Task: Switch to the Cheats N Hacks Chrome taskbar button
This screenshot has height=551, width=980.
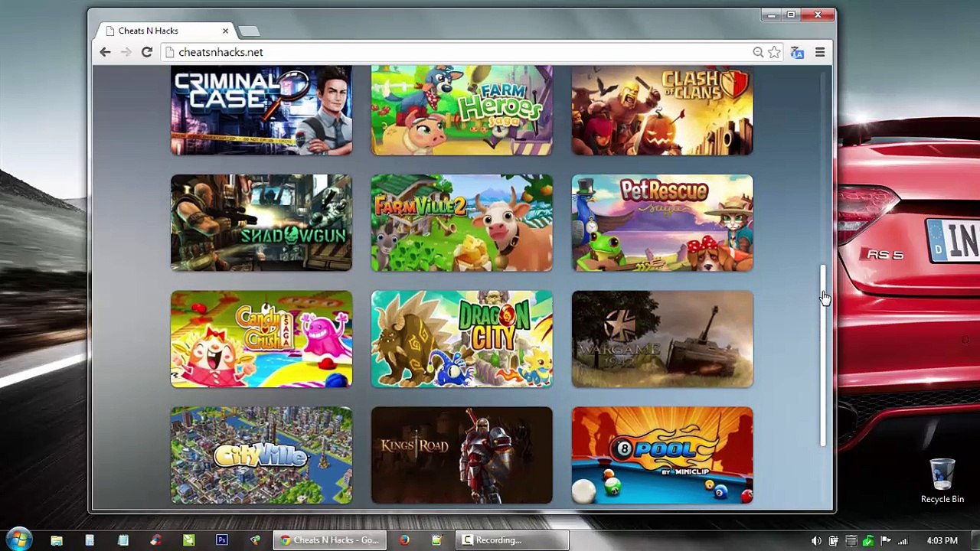Action: [x=330, y=540]
